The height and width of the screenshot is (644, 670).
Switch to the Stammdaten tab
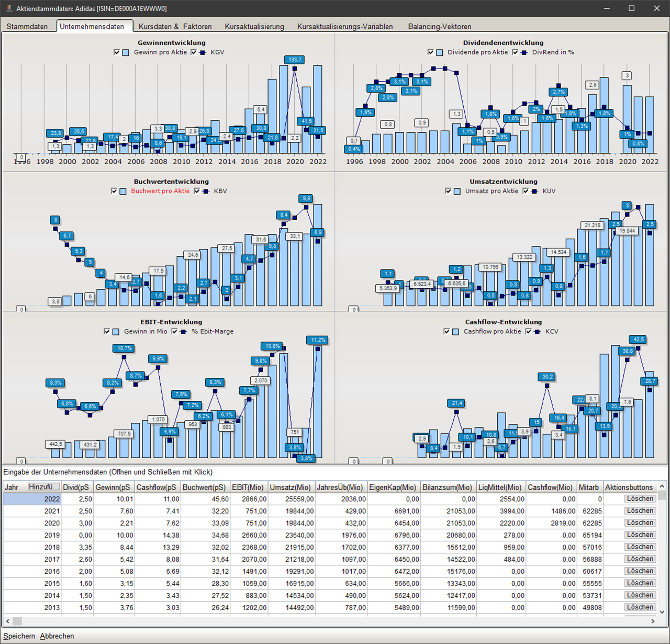(27, 27)
